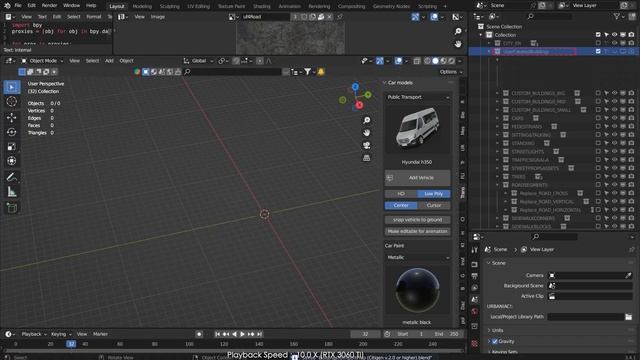
Task: Click the current frame marker 32
Action: [71, 344]
